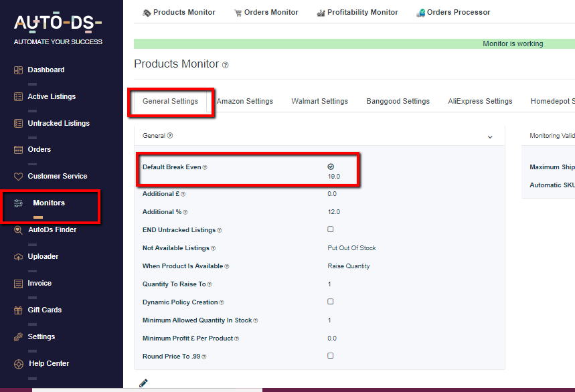Click the Dashboard sidebar icon
The height and width of the screenshot is (392, 575).
[18, 70]
